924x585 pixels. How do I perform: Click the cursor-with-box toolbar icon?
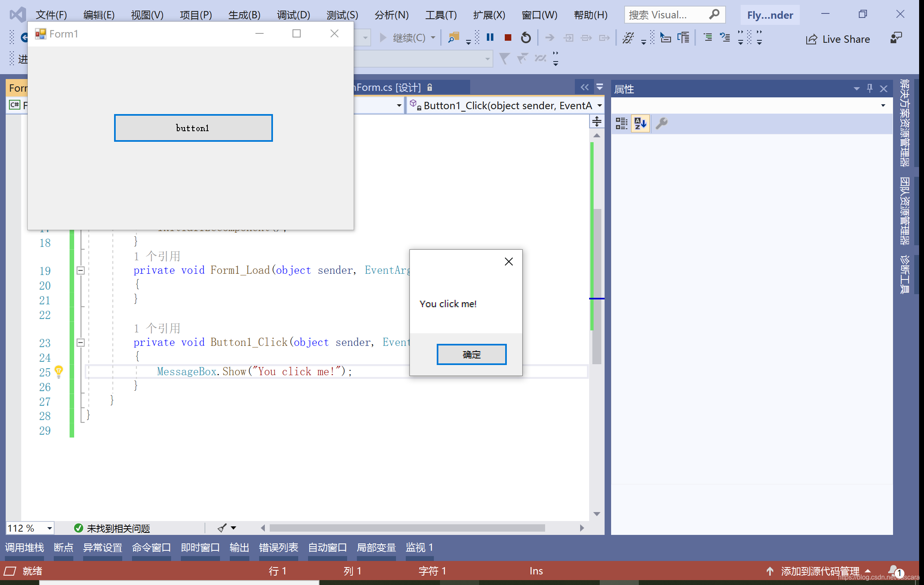coord(665,38)
